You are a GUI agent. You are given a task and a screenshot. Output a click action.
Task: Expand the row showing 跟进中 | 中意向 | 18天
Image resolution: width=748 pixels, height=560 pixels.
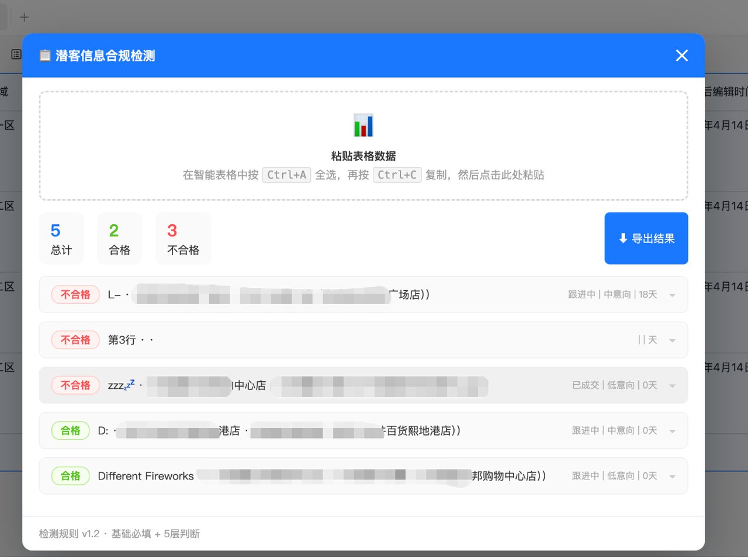coord(672,295)
